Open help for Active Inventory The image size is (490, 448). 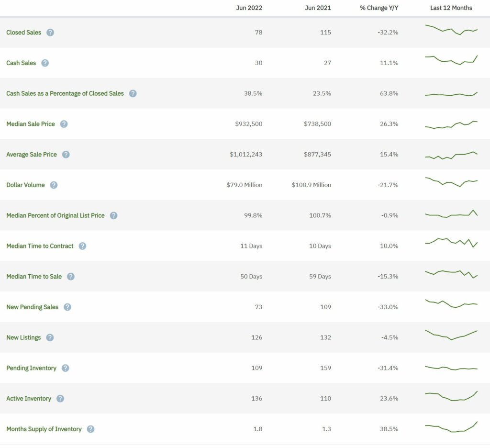(60, 398)
